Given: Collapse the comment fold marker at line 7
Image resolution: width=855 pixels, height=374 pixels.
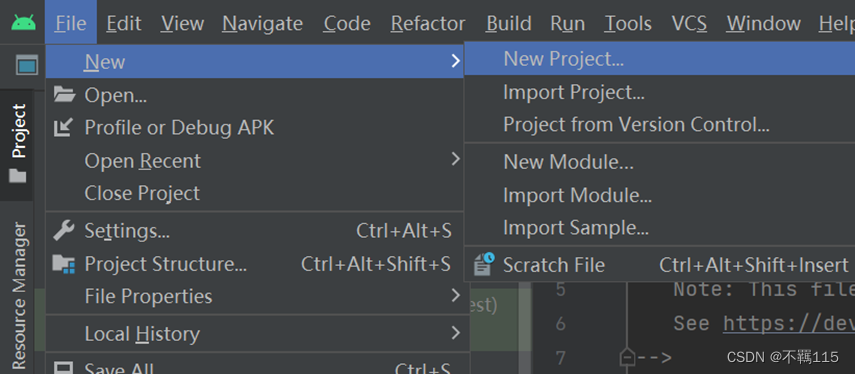Looking at the screenshot, I should coord(627,357).
